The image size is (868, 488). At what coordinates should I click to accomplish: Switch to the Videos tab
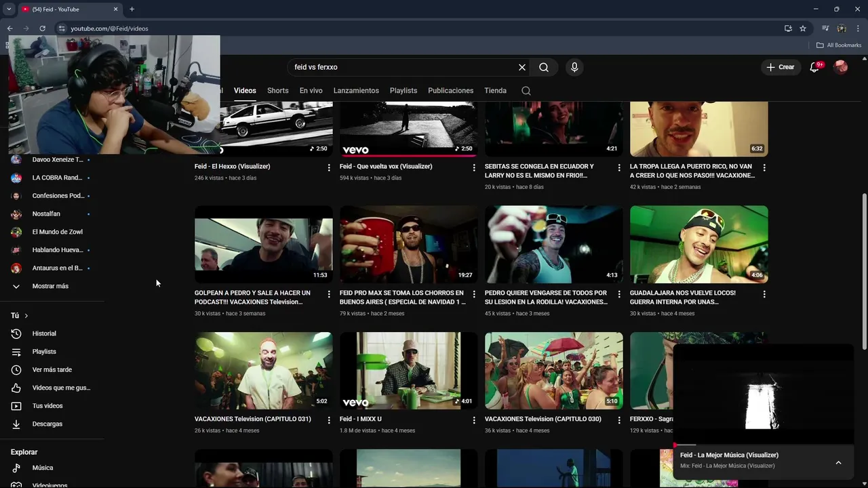tap(245, 91)
